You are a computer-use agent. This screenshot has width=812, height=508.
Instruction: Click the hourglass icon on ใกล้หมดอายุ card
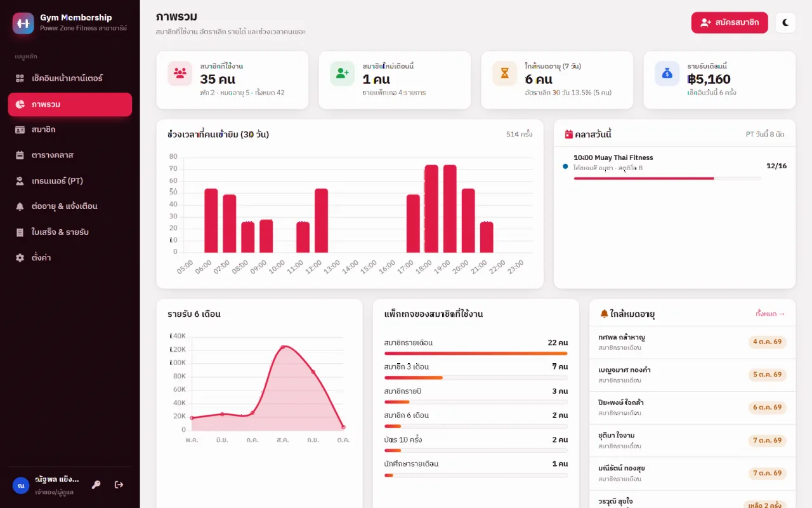(505, 74)
